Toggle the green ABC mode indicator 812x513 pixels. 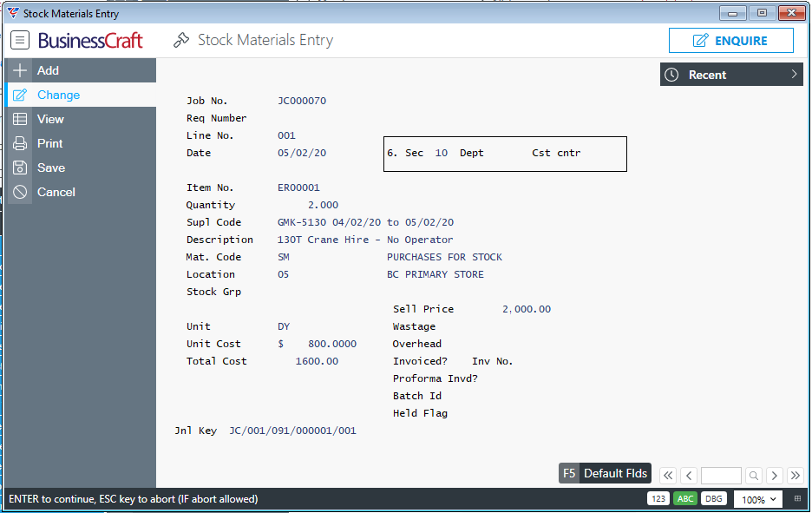click(x=685, y=499)
